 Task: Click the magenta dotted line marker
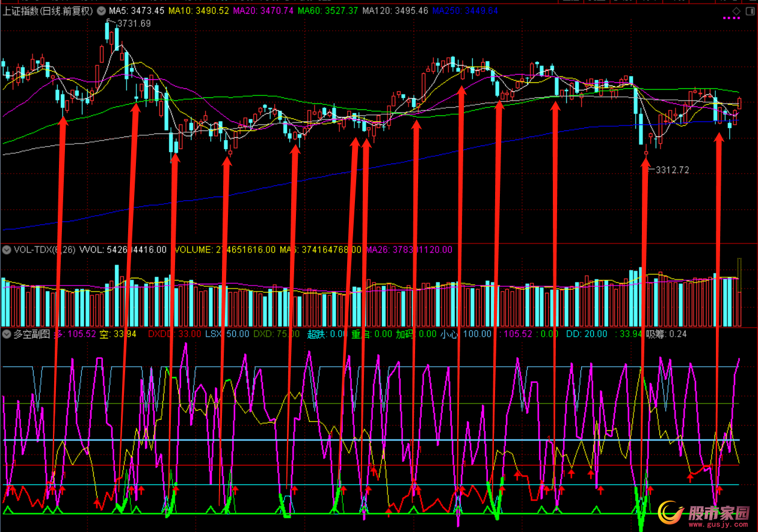[732, 19]
